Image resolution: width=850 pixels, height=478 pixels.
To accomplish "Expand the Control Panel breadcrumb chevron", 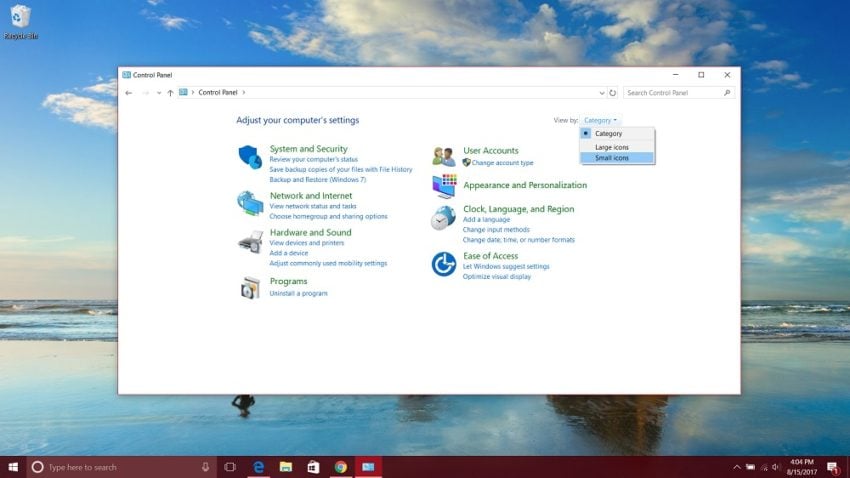I will (x=244, y=93).
